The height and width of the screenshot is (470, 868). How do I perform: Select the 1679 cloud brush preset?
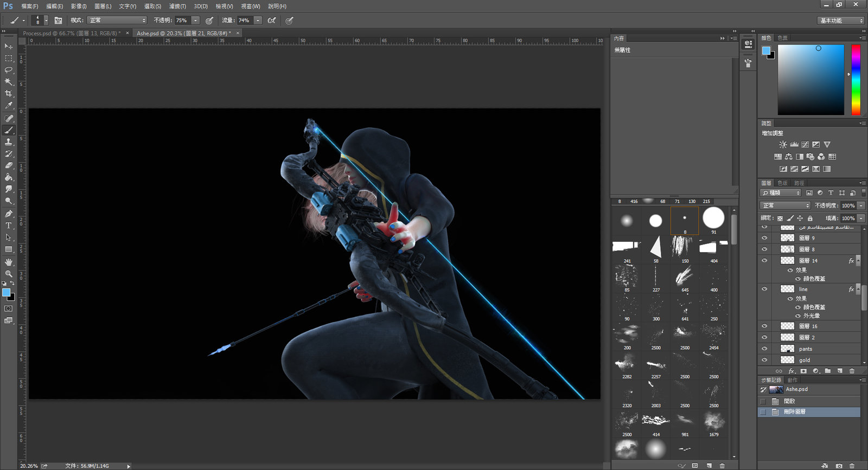coord(713,423)
